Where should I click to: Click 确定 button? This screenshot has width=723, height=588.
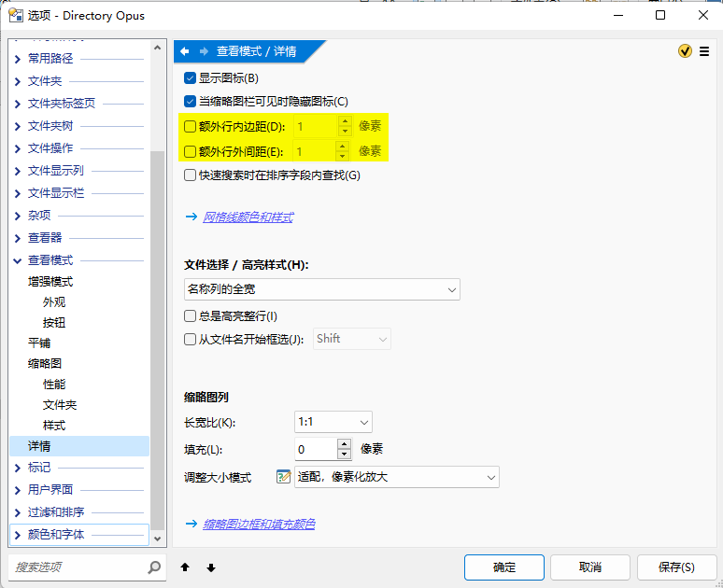504,567
